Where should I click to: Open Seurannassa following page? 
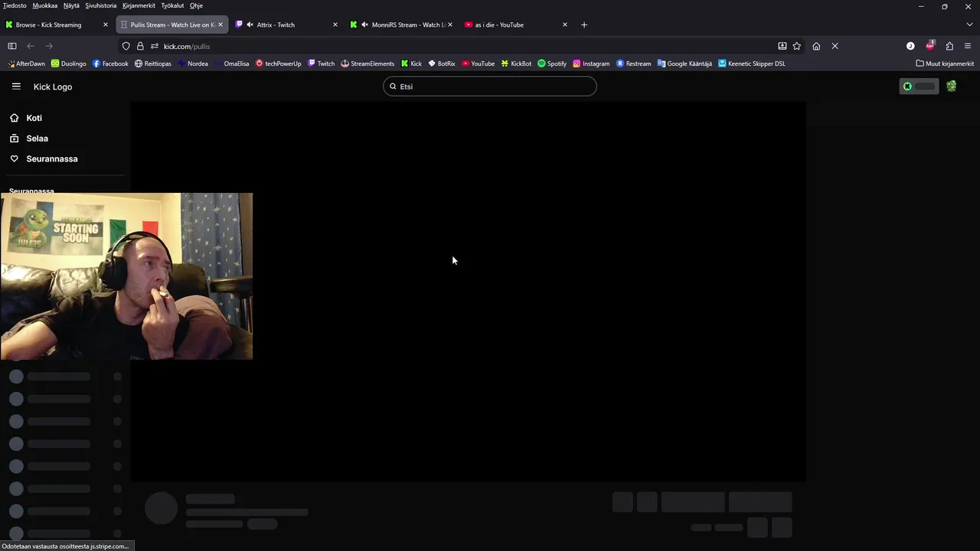coord(44,158)
